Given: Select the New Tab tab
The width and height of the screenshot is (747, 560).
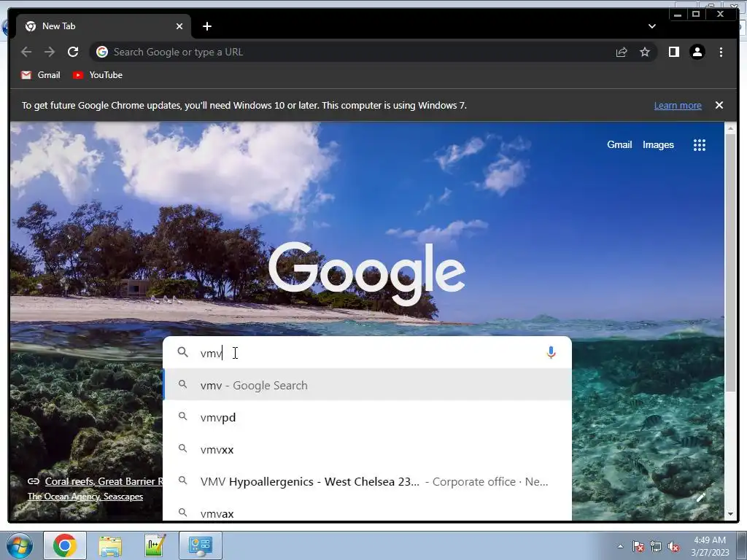Looking at the screenshot, I should tap(102, 26).
